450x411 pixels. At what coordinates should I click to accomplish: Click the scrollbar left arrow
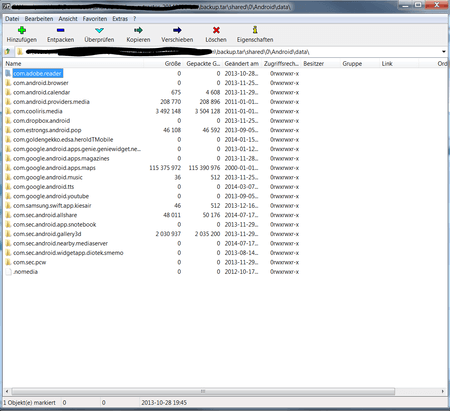coord(7,391)
